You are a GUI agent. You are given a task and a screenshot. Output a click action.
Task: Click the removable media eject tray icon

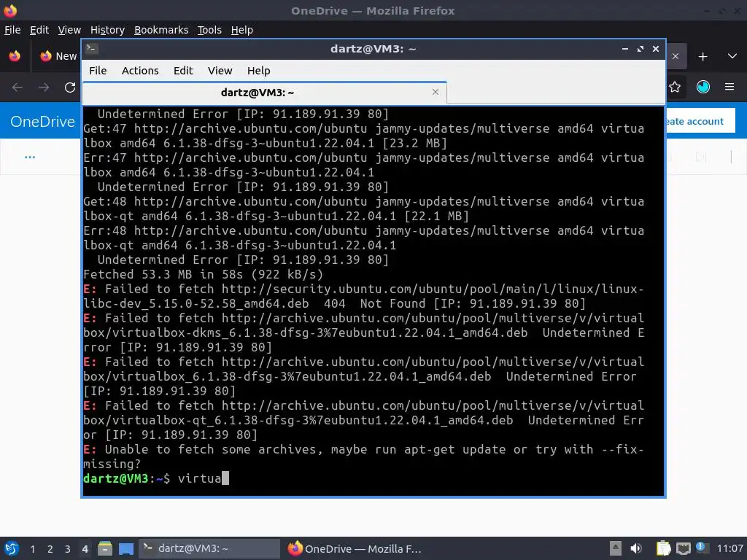(616, 548)
